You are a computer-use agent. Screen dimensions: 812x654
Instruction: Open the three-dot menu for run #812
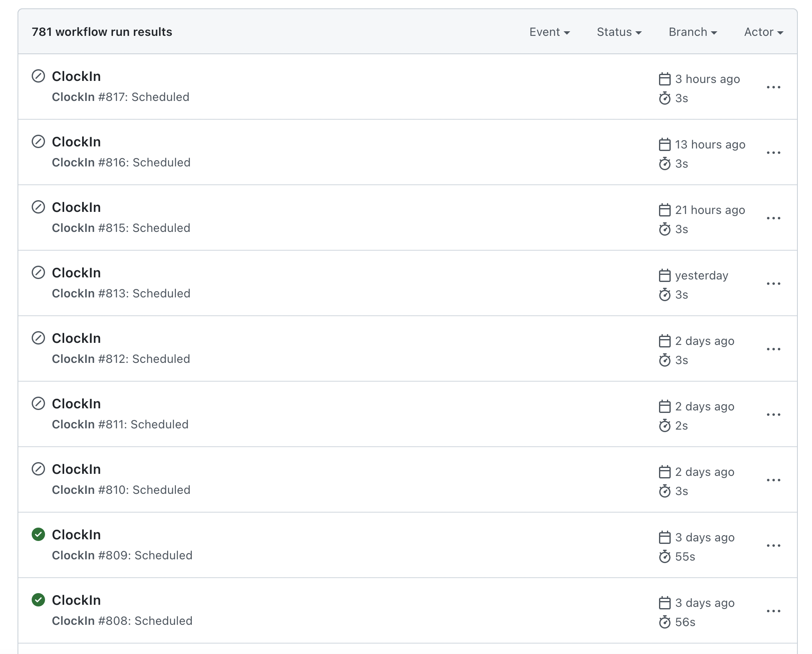(774, 349)
